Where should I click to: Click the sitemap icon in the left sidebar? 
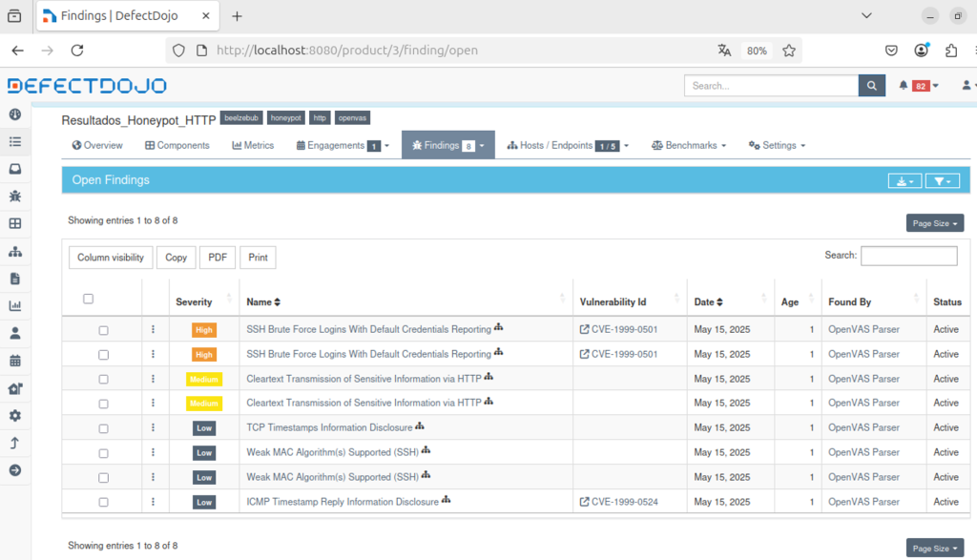[x=14, y=252]
